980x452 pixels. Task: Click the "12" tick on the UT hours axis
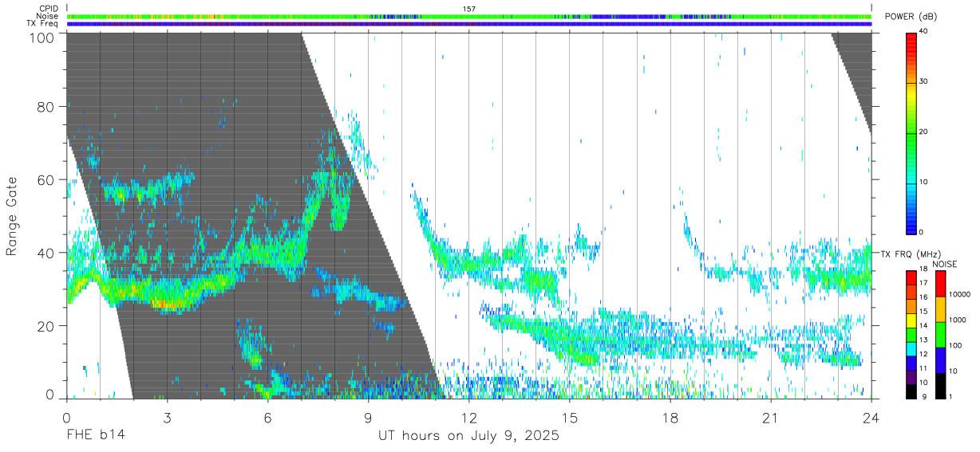468,419
